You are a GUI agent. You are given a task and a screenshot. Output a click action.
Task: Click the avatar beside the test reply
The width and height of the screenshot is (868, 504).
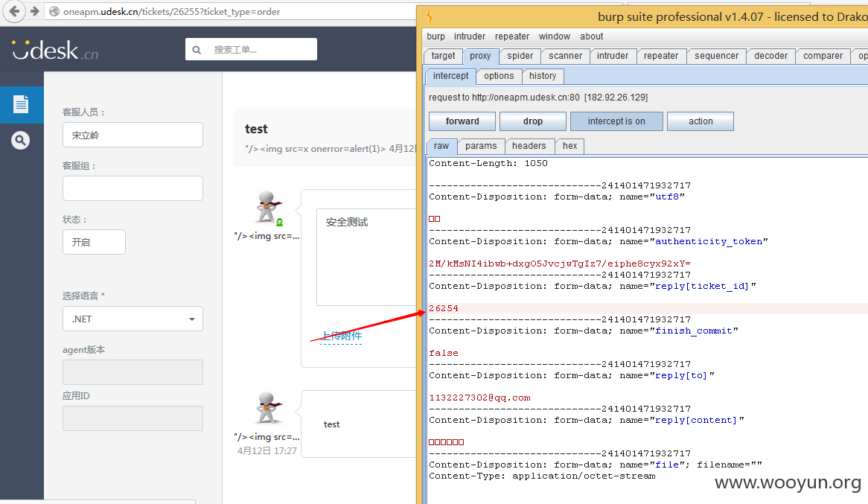click(x=267, y=408)
